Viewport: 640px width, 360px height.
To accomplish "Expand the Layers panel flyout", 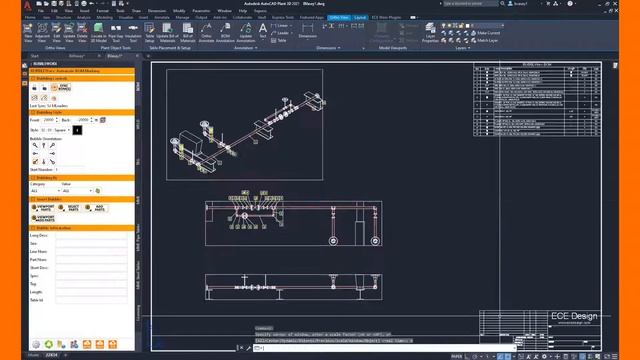I will pos(462,48).
